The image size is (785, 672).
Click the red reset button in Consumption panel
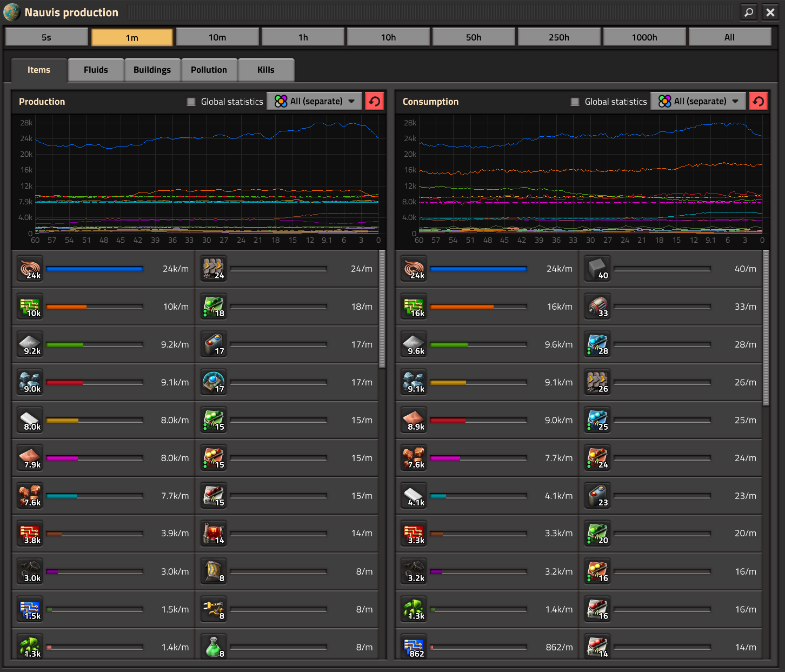pyautogui.click(x=758, y=101)
